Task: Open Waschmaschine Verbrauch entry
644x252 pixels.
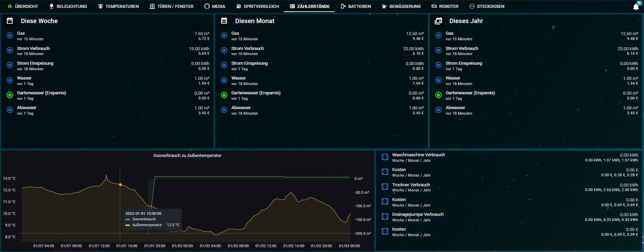Action: tap(509, 157)
